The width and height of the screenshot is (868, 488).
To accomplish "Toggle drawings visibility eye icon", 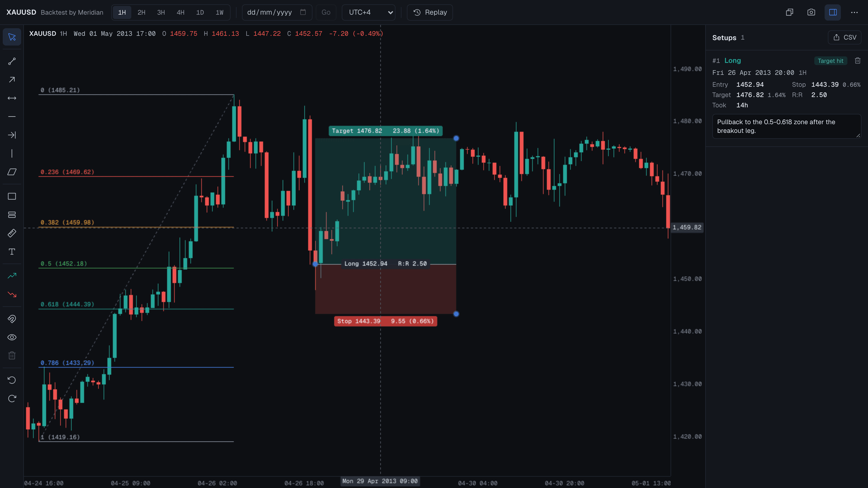I will tap(12, 338).
